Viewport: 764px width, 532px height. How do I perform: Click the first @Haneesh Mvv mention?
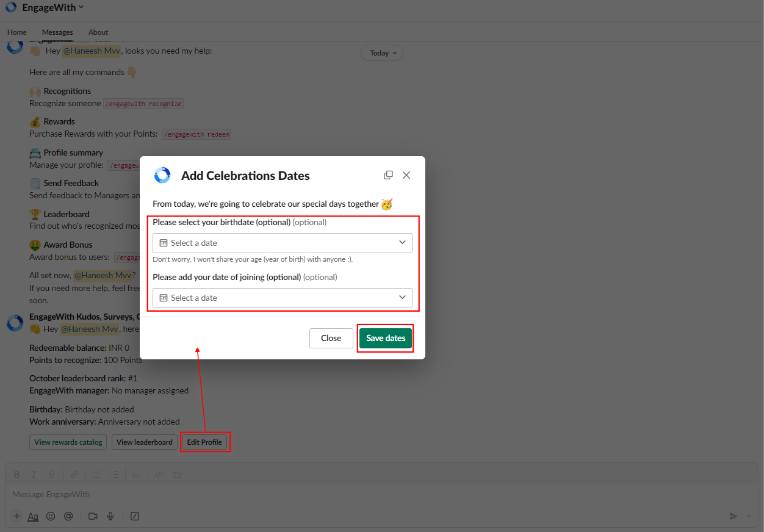point(92,51)
